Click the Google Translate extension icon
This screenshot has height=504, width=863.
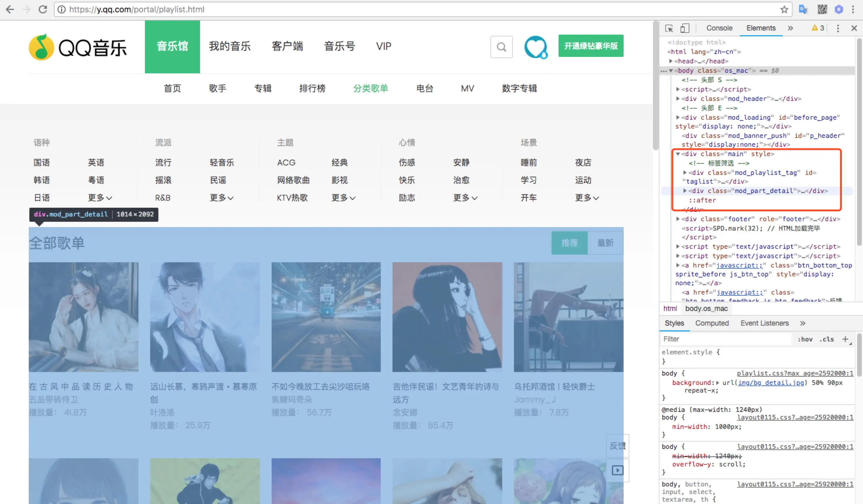click(803, 9)
